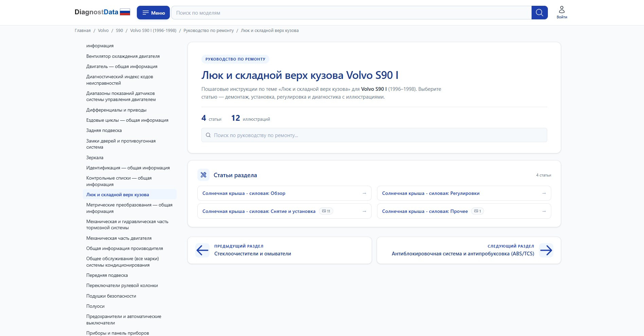
Task: Click arrow on the Обзор article card
Action: tap(364, 193)
